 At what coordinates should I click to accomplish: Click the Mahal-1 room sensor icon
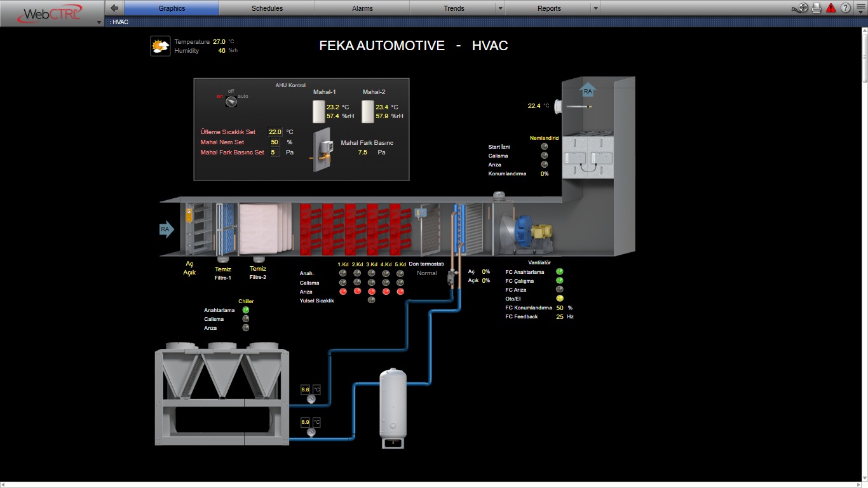[319, 111]
